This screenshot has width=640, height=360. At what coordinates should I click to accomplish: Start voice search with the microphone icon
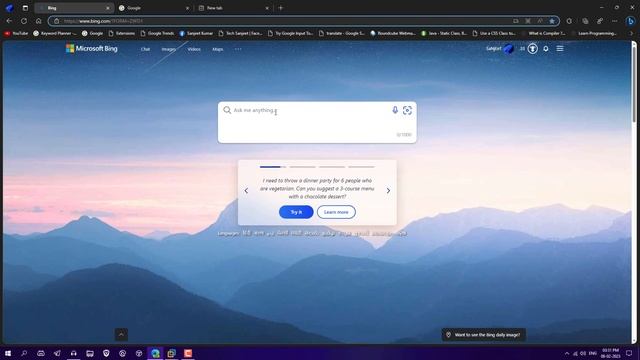coord(395,110)
